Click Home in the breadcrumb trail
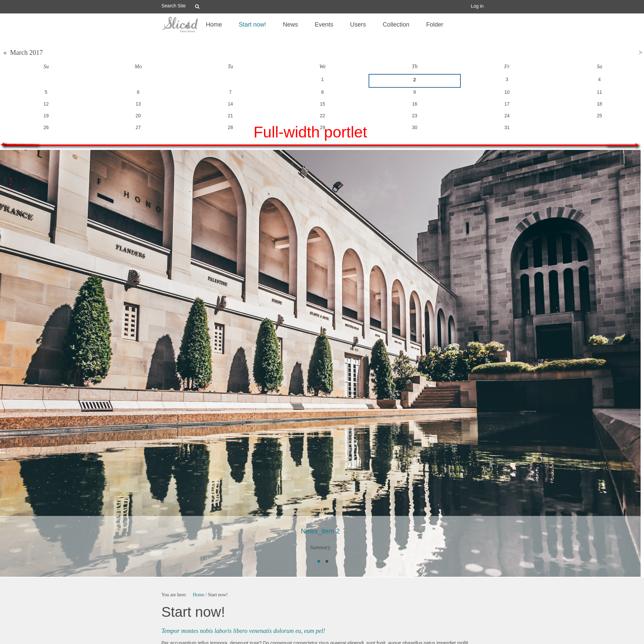The width and height of the screenshot is (644, 644). [x=198, y=595]
